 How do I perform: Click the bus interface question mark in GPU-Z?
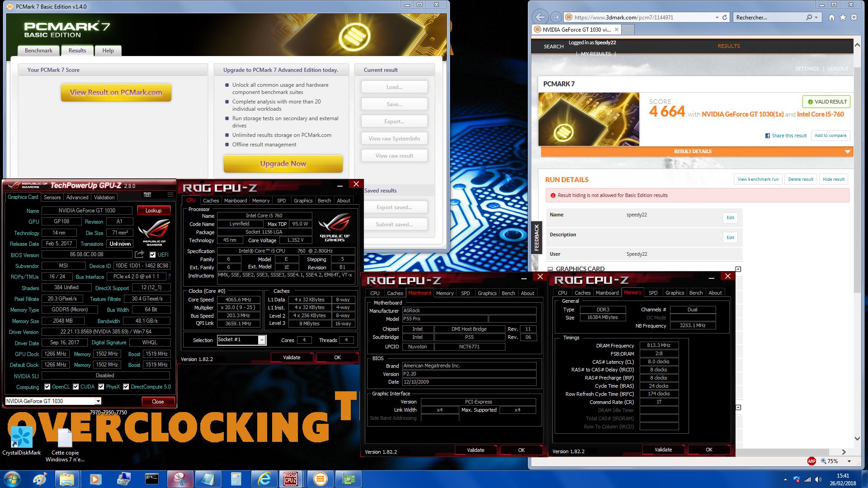click(170, 277)
